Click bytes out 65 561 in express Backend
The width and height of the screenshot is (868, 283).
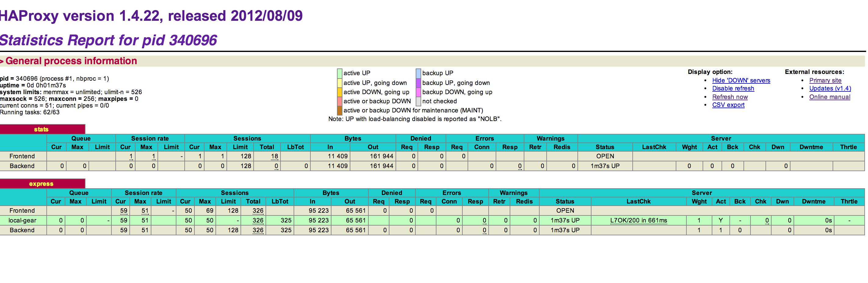[x=356, y=230]
